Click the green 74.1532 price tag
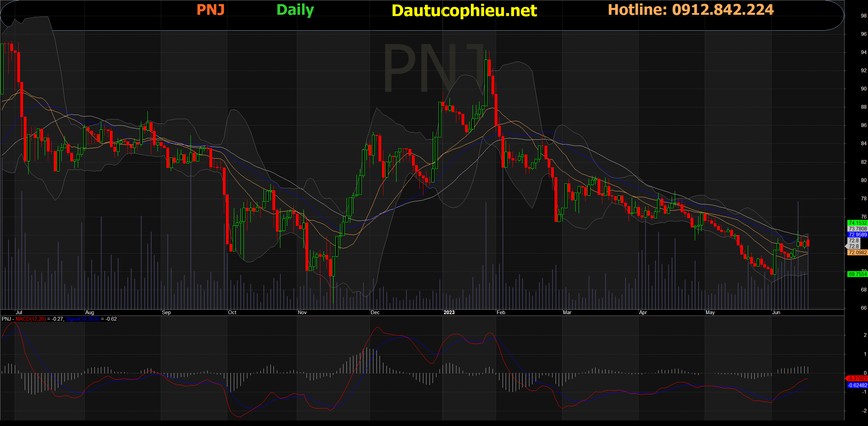 [x=857, y=223]
